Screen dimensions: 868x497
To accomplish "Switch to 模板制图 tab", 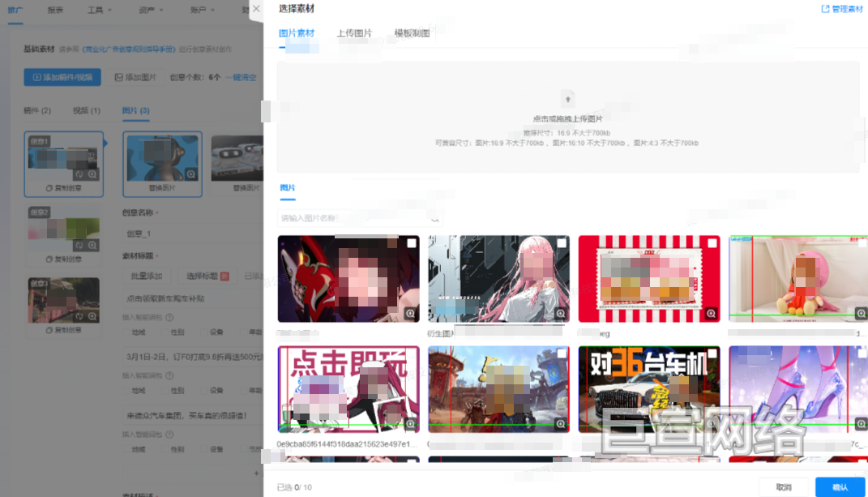I will (x=412, y=33).
